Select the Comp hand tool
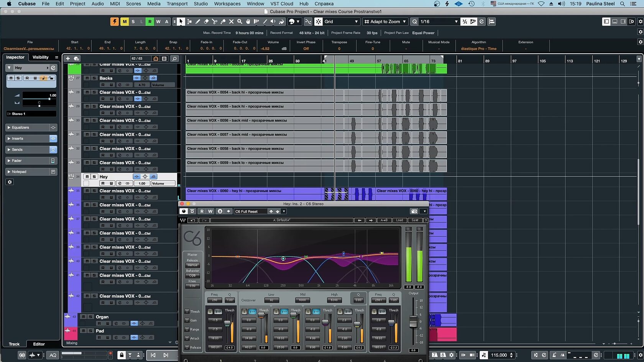 point(248,21)
